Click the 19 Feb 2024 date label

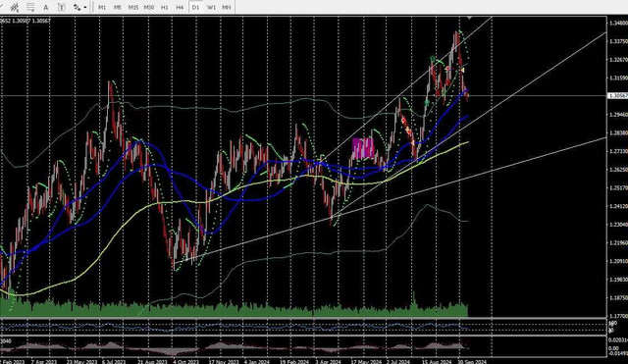pos(293,362)
